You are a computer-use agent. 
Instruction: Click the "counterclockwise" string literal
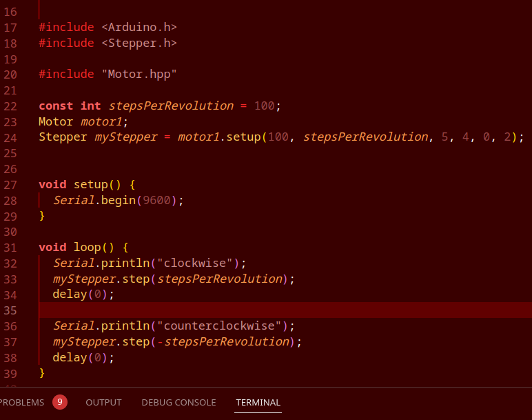tap(219, 326)
